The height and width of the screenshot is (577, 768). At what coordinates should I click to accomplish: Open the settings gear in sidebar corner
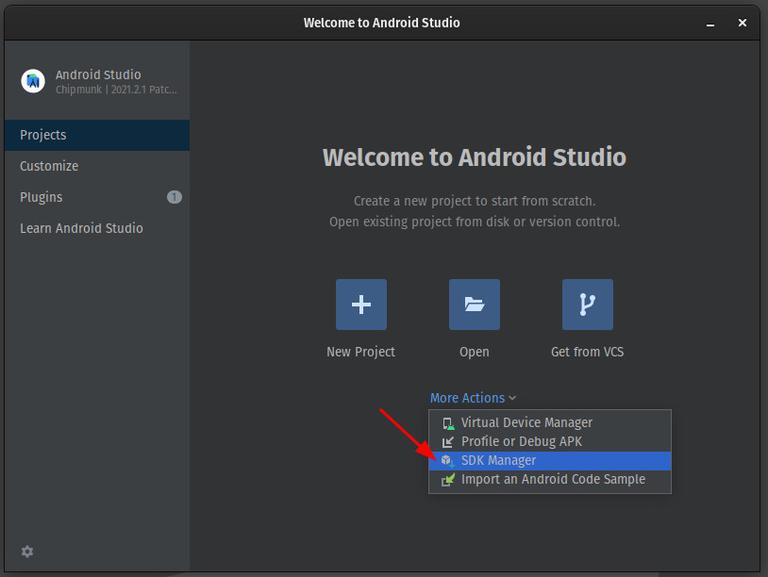tap(27, 552)
